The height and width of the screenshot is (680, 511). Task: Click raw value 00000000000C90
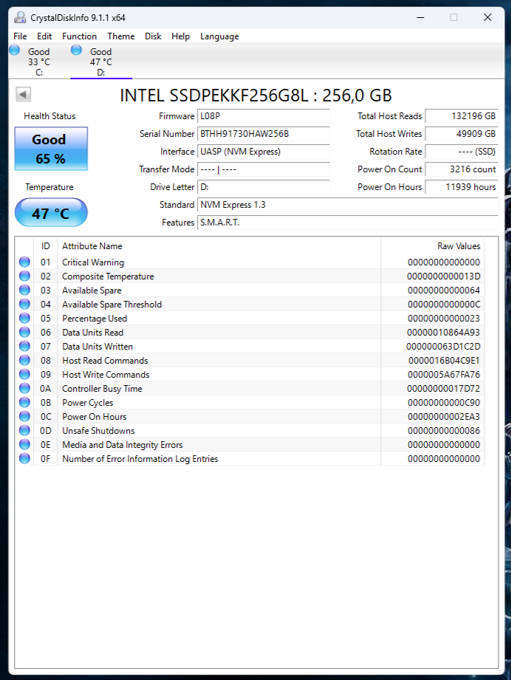click(444, 402)
